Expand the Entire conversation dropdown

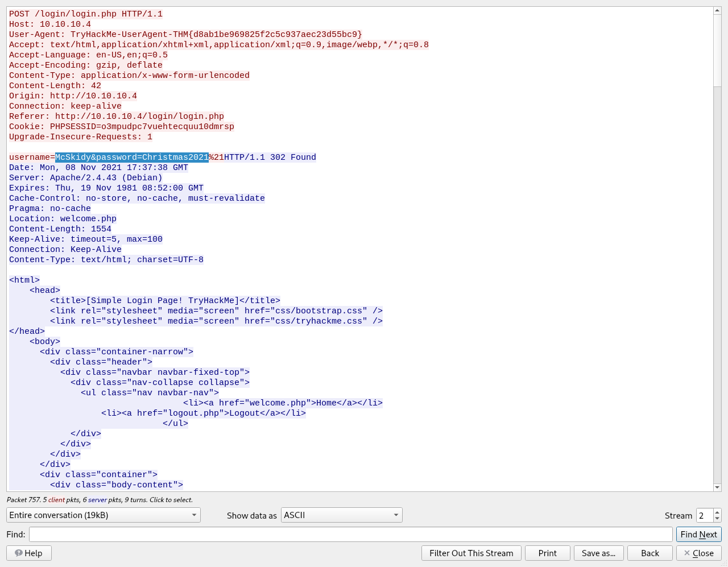coord(103,515)
